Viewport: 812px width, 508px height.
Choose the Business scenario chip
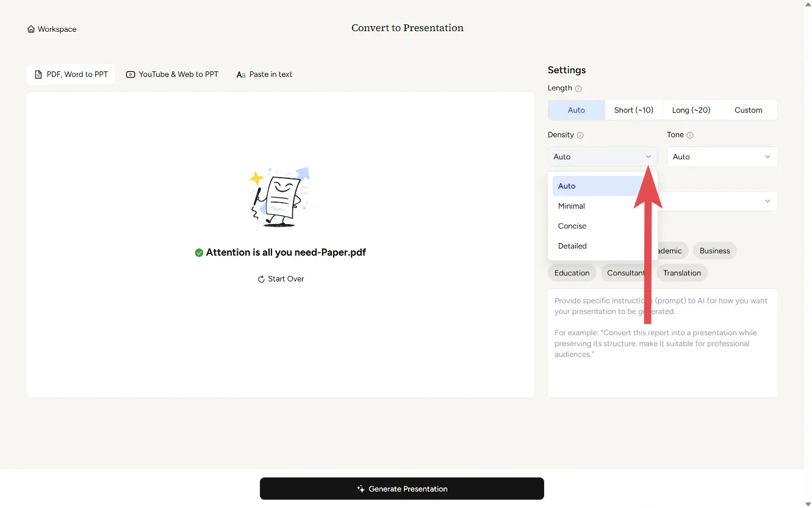click(714, 251)
